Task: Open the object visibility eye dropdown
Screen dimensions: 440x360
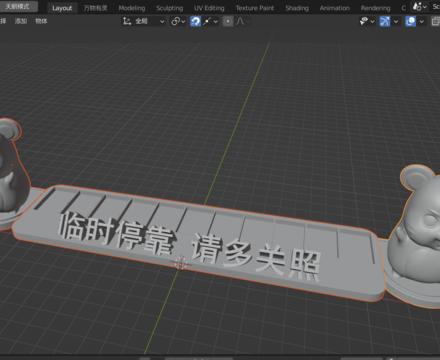Action: coord(367,22)
